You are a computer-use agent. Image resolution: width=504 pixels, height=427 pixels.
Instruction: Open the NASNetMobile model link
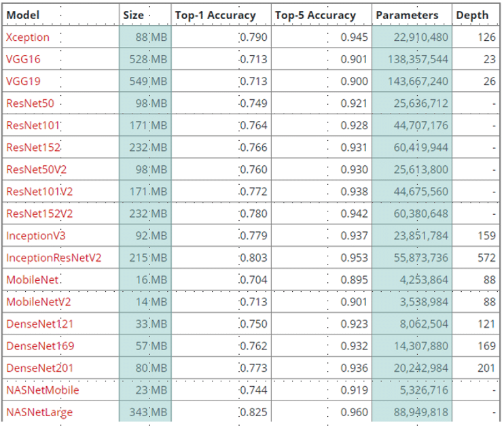(42, 390)
